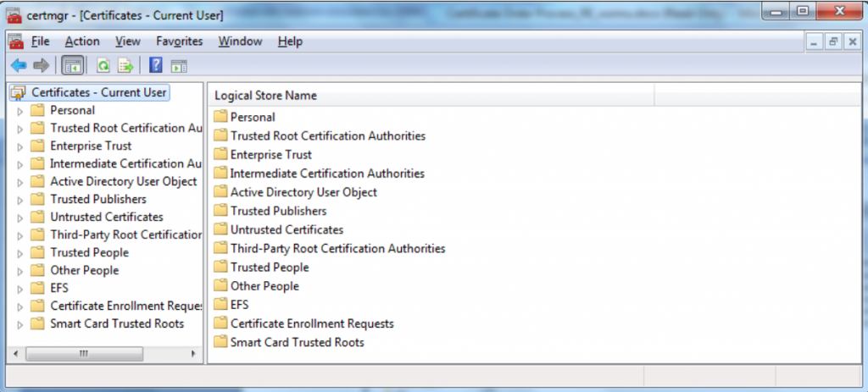Click the Back arrow toolbar icon
Screen dimensions: 868x392
coord(19,66)
